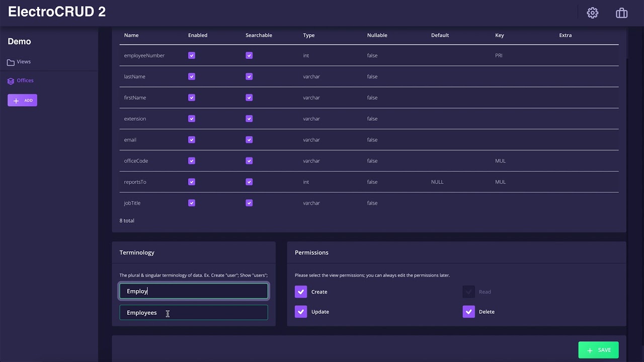Click the MUL key value for officeCode

point(500,161)
